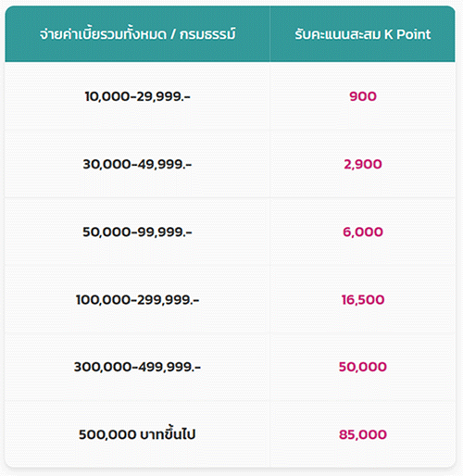Select the 10,000-29,999.- premium range cell
This screenshot has width=463, height=476.
137,96
